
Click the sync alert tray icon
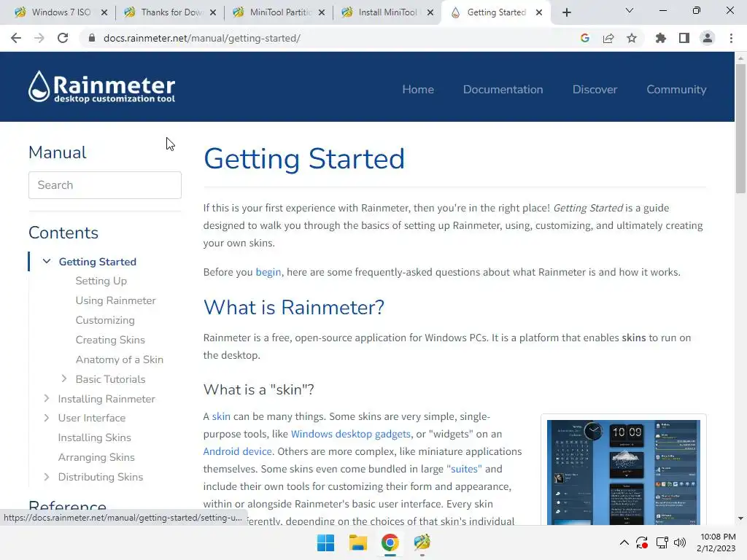[642, 542]
